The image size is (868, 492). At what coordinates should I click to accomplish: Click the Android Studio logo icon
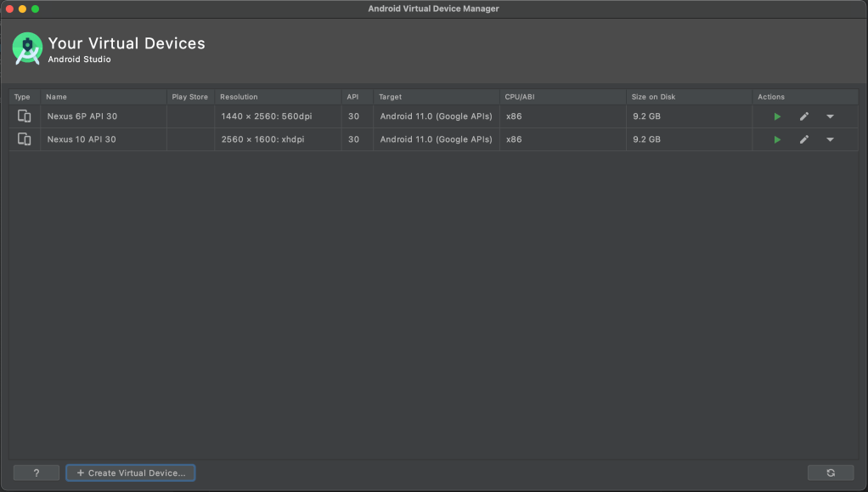tap(27, 48)
